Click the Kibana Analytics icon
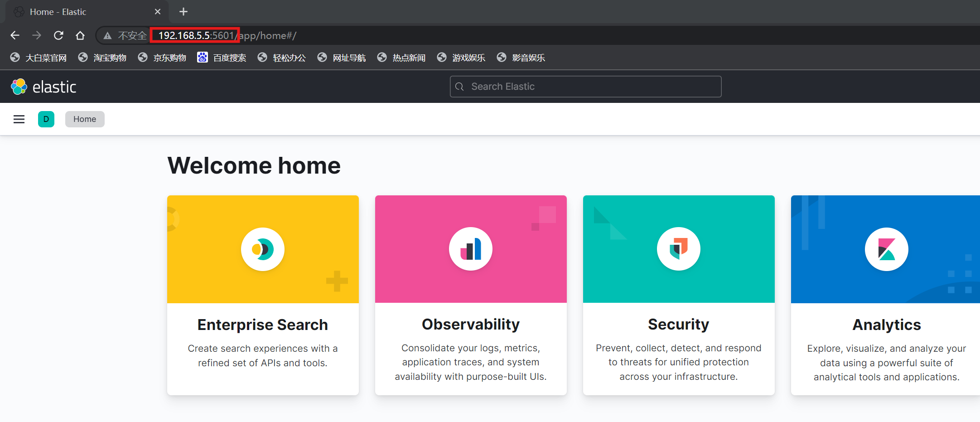 click(x=886, y=249)
